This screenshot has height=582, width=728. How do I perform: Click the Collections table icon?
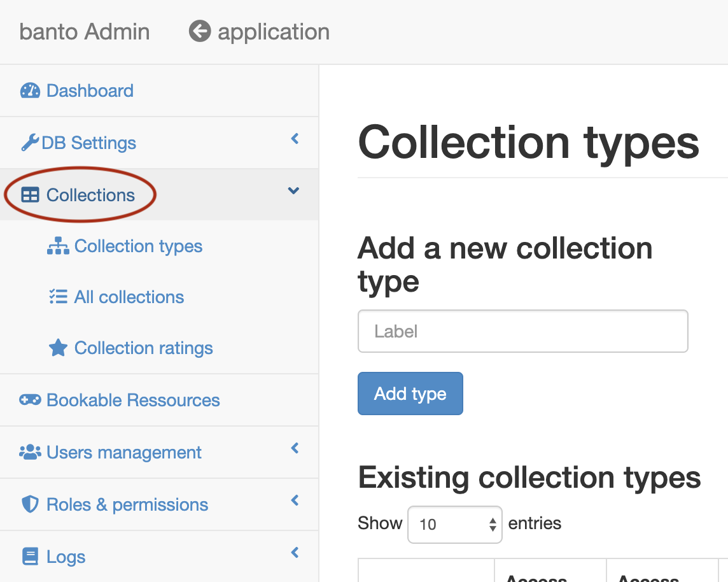point(31,194)
